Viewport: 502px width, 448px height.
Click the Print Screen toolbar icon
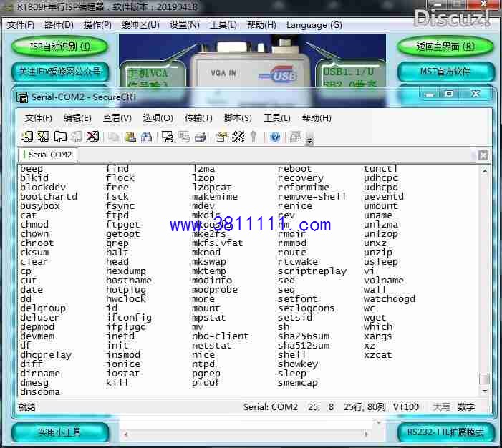pyautogui.click(x=168, y=137)
